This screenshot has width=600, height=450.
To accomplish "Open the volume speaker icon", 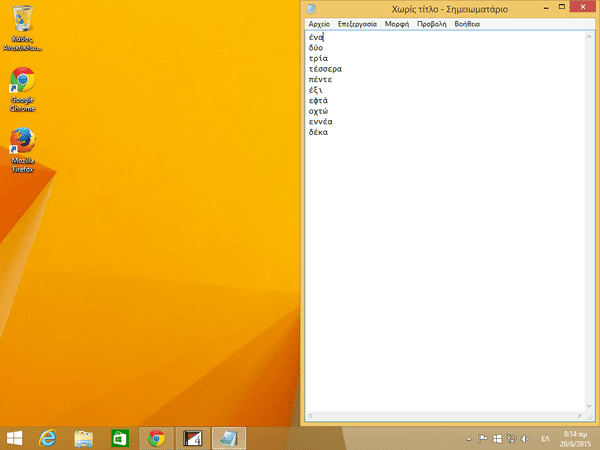I will (x=526, y=439).
